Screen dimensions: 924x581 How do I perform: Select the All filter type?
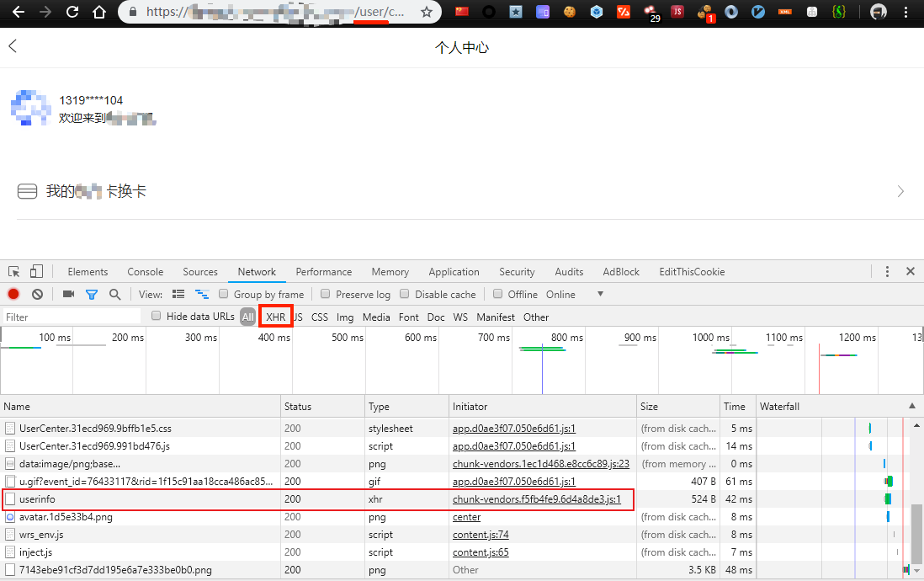click(248, 317)
